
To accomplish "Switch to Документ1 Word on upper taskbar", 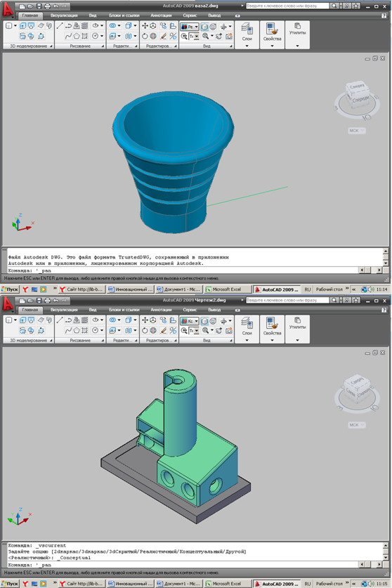I will tap(178, 289).
